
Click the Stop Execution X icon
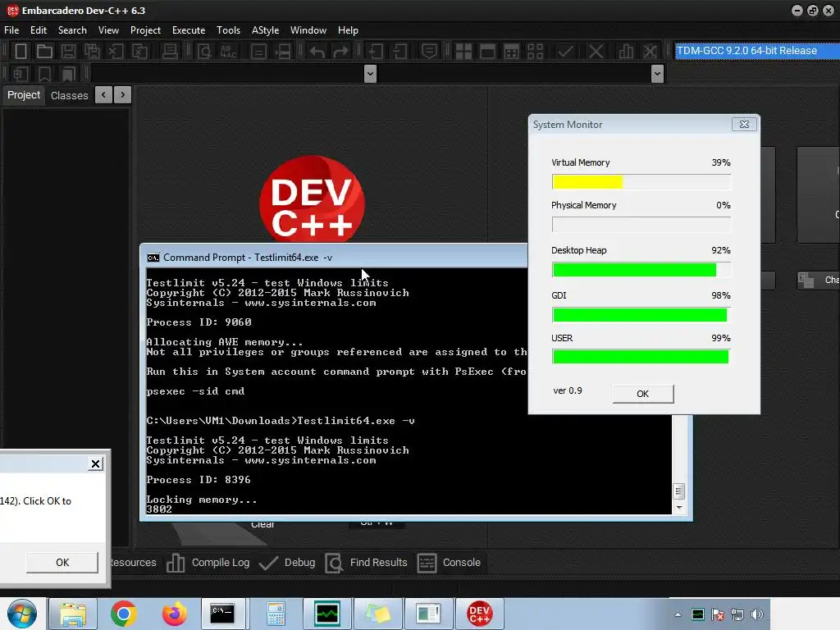(596, 52)
